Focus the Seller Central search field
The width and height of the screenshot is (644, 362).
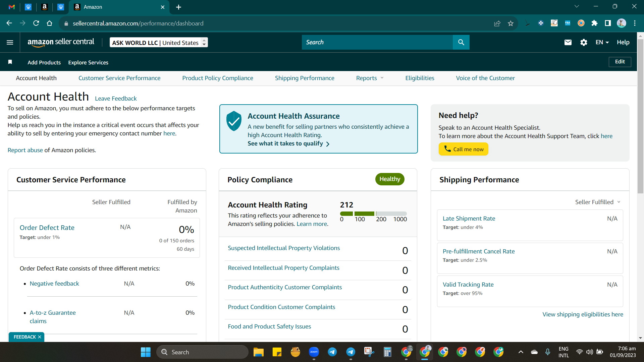[377, 42]
